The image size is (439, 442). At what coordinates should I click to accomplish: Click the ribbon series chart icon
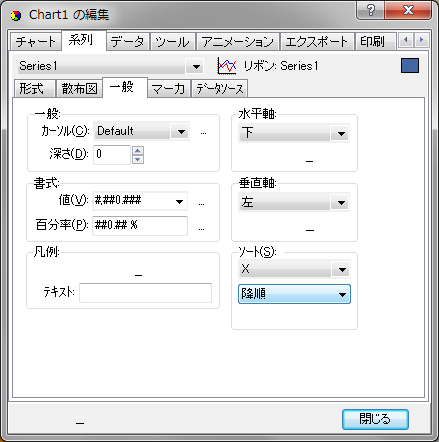coord(227,65)
